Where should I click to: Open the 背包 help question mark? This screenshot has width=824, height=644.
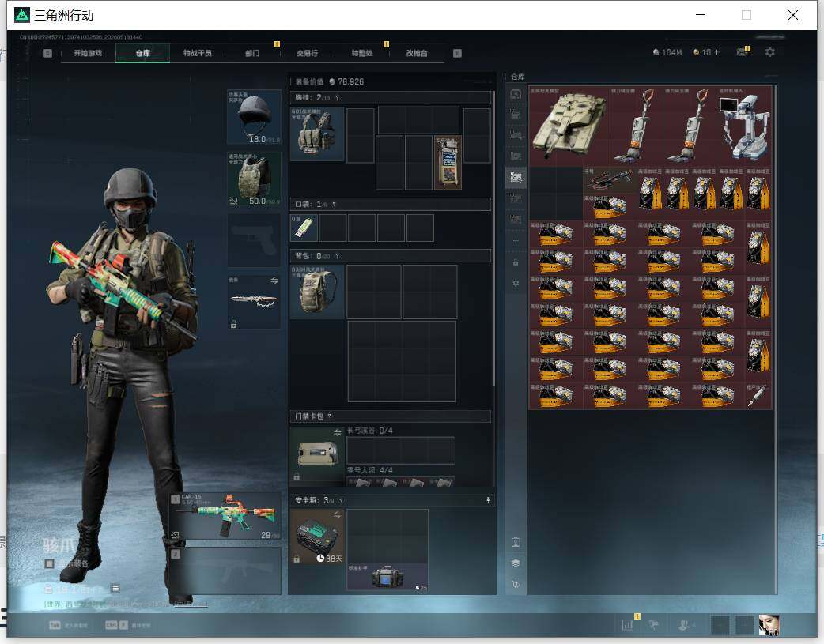(337, 256)
